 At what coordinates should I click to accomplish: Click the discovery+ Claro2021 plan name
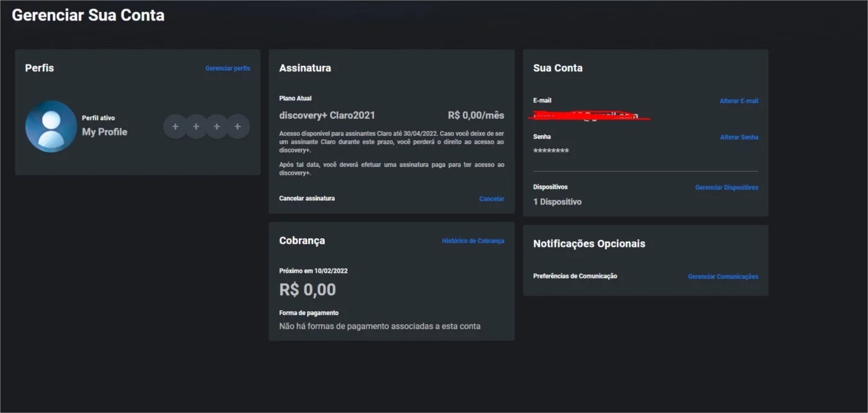327,115
